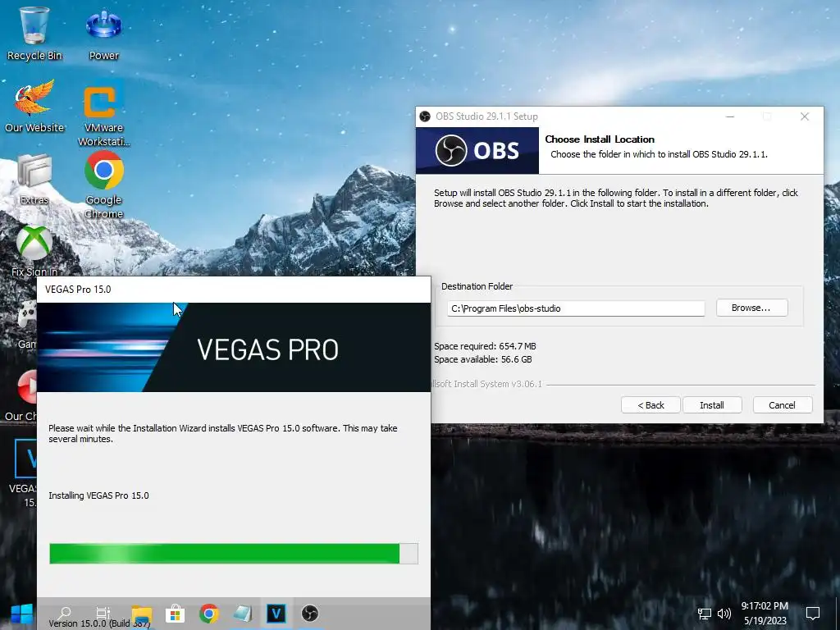Click the VEGAS Pro 15.0 title bar
Image resolution: width=840 pixels, height=630 pixels.
click(x=234, y=290)
